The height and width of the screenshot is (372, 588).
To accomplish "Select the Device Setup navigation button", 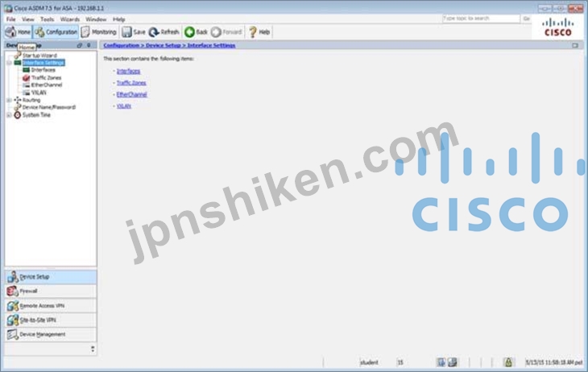I will (x=51, y=277).
